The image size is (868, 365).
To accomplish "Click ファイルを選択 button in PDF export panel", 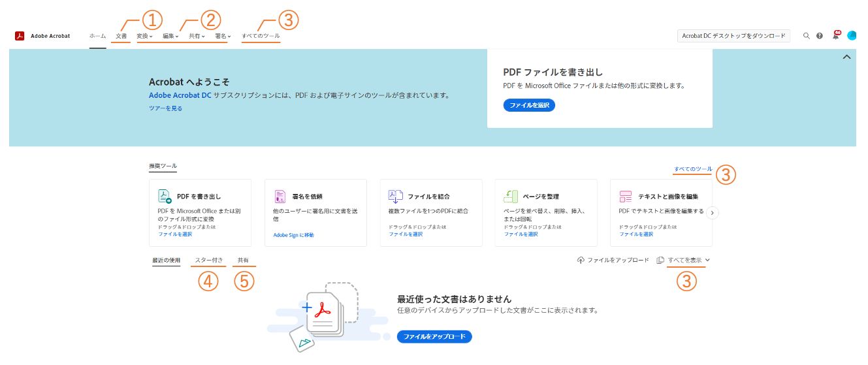I will pos(529,105).
